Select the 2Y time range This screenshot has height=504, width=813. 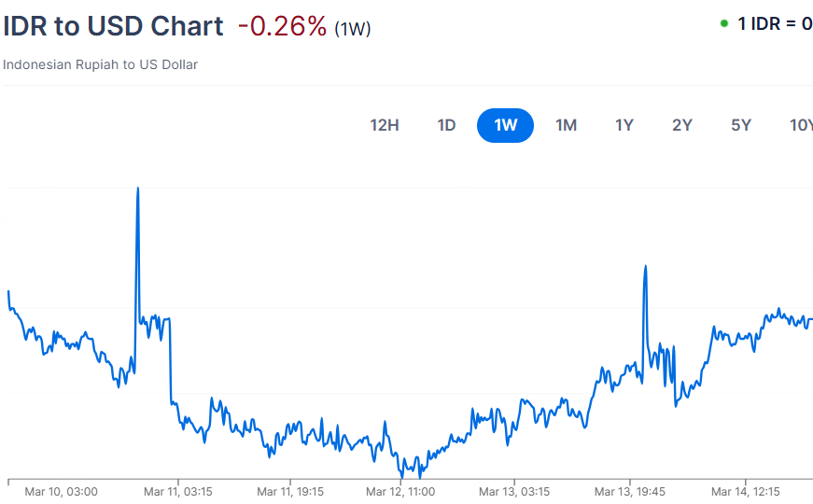pos(682,125)
